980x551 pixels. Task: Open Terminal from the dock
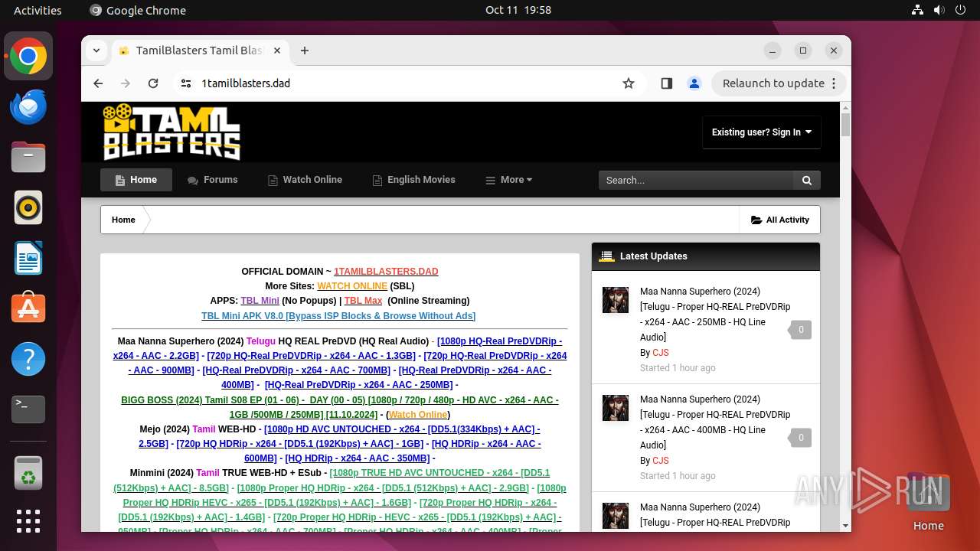point(28,409)
